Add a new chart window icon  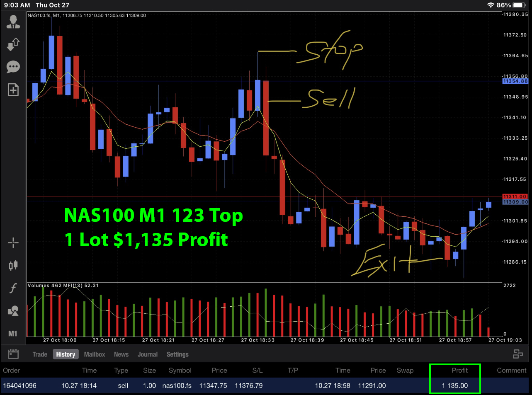click(13, 90)
